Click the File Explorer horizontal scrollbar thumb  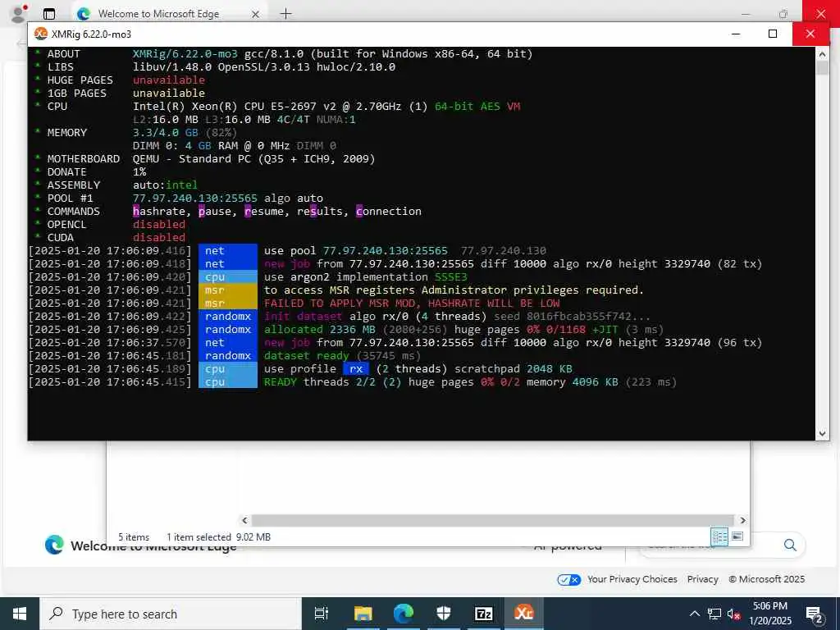[492, 520]
